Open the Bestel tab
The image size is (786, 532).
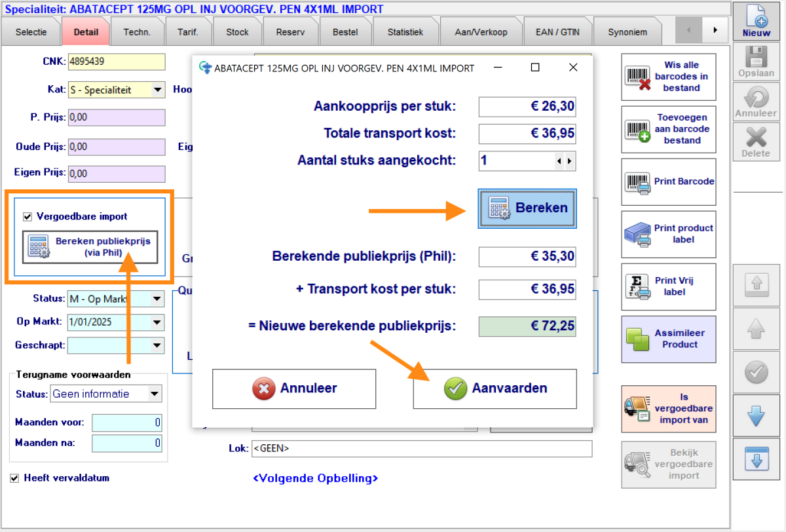tap(345, 32)
